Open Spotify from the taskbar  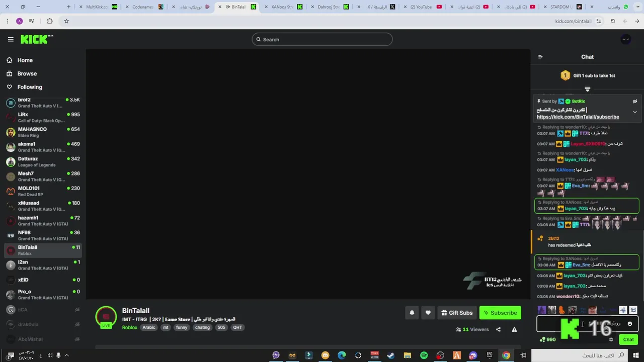pyautogui.click(x=424, y=355)
